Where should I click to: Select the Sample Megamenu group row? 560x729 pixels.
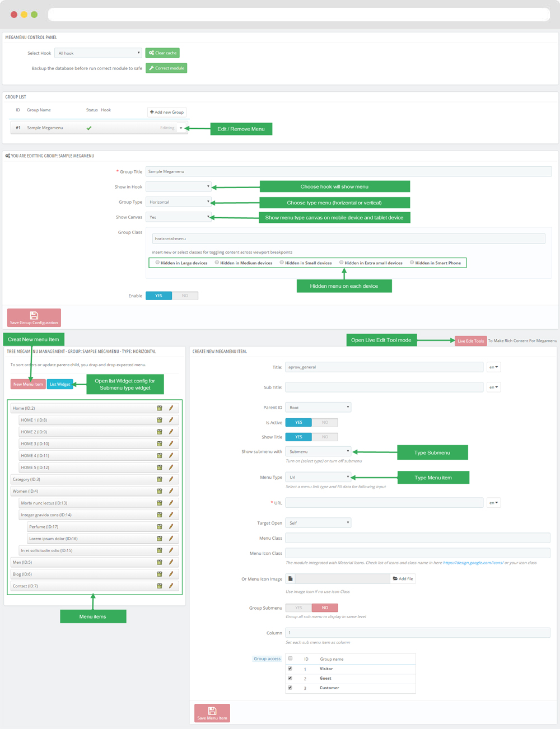click(x=84, y=128)
